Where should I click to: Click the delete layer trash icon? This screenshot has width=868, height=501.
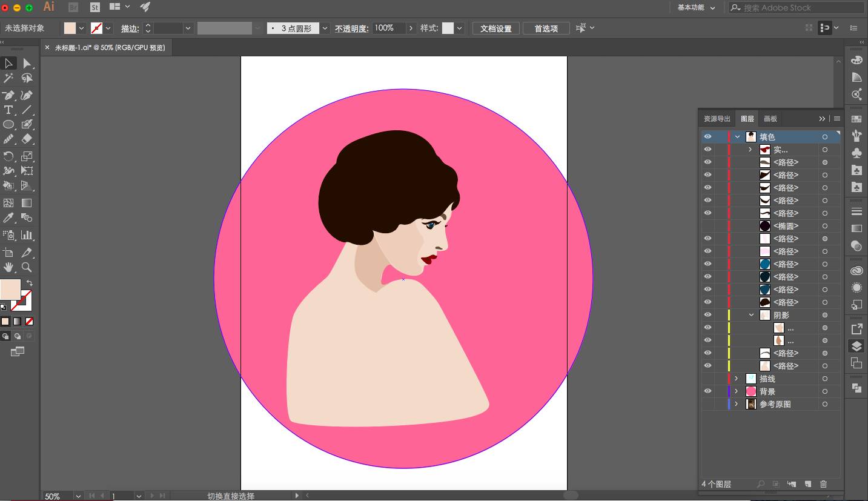(823, 484)
